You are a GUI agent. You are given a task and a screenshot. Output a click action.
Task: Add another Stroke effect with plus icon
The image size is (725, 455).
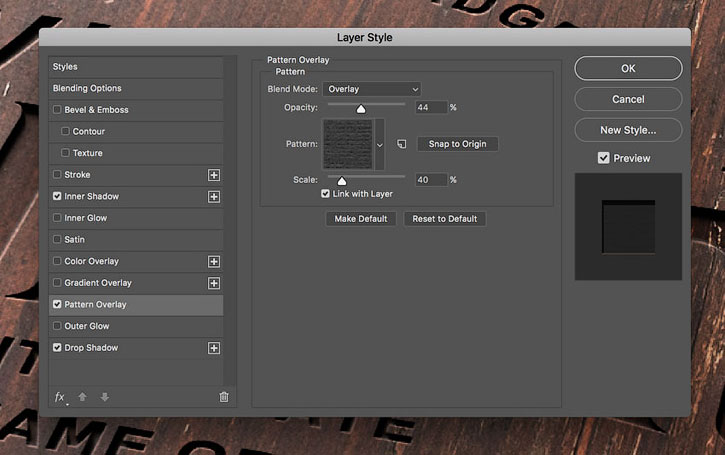[214, 175]
